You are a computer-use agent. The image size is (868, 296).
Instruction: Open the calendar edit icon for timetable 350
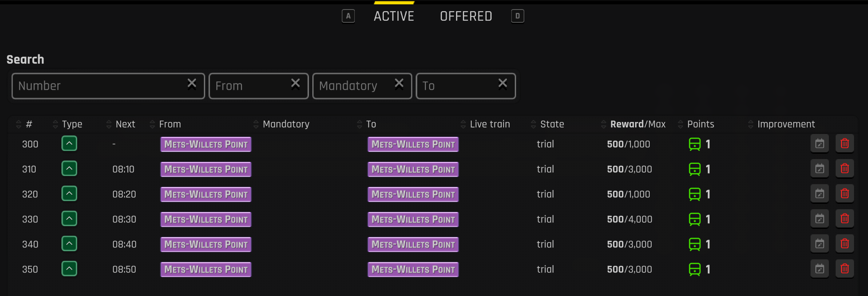[819, 269]
